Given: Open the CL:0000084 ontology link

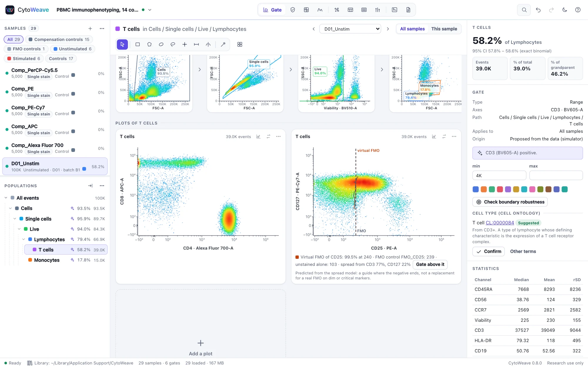Looking at the screenshot, I should coord(500,223).
